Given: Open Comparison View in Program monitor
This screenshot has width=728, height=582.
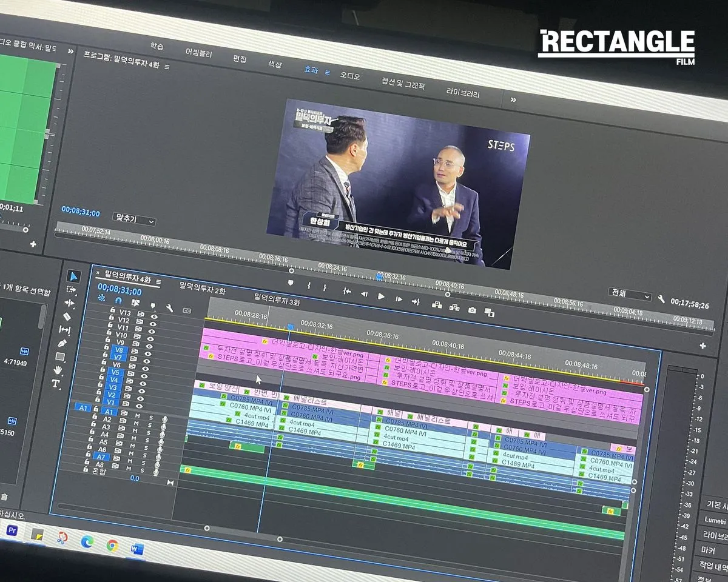Looking at the screenshot, I should pyautogui.click(x=490, y=313).
